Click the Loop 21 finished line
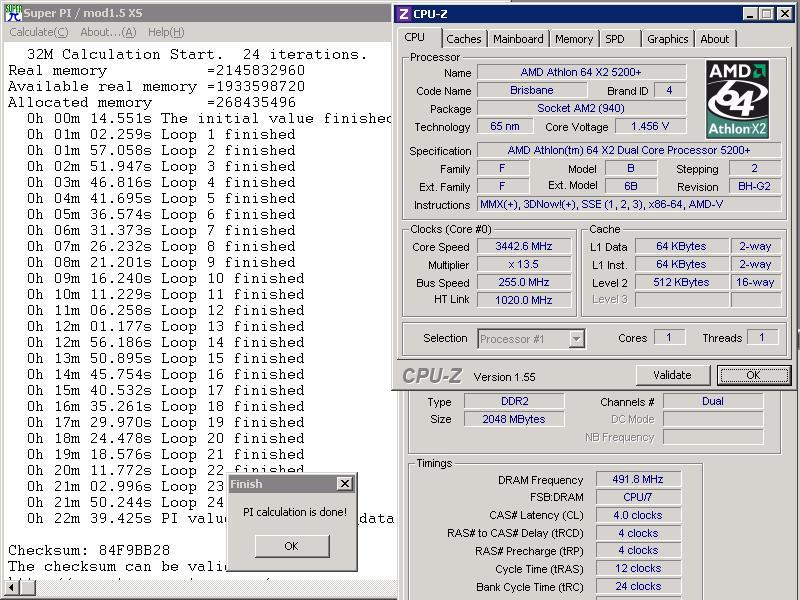Screen dimensions: 800x600 [166, 455]
